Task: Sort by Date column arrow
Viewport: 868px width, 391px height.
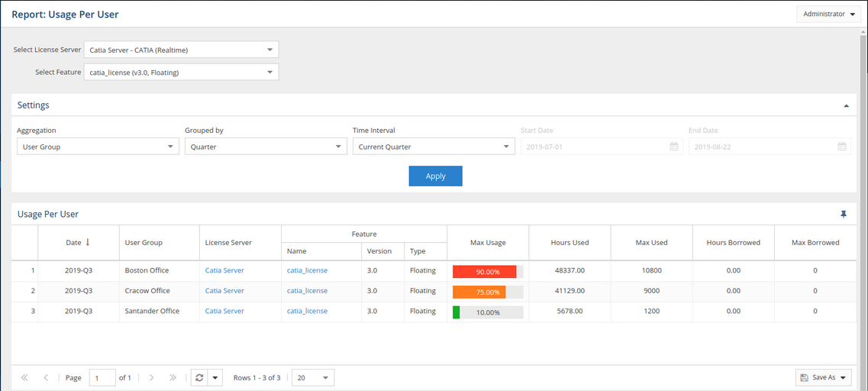Action: pos(88,242)
